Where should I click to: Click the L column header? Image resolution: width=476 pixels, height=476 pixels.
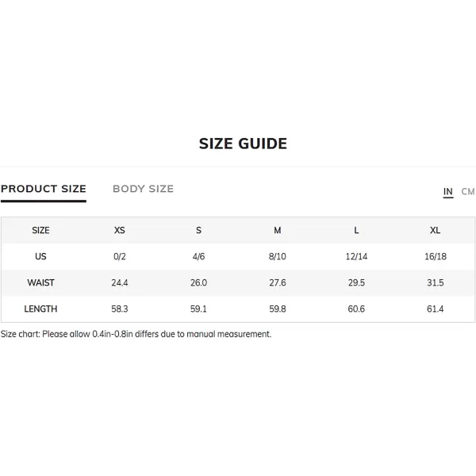pyautogui.click(x=356, y=230)
